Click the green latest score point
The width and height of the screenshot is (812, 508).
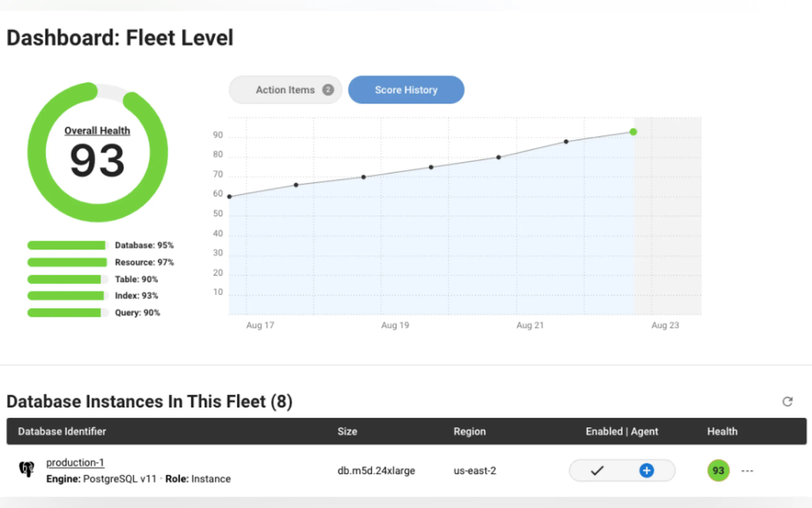pyautogui.click(x=633, y=132)
